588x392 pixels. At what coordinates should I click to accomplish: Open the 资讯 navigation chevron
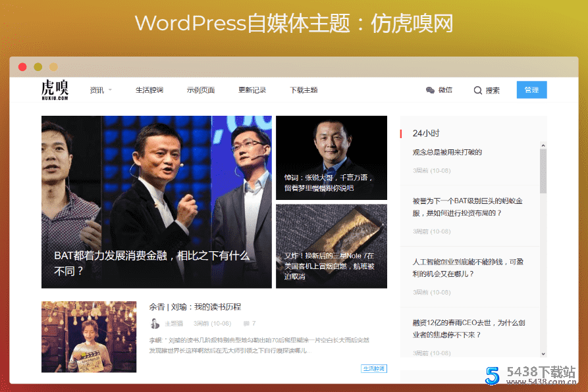(109, 90)
